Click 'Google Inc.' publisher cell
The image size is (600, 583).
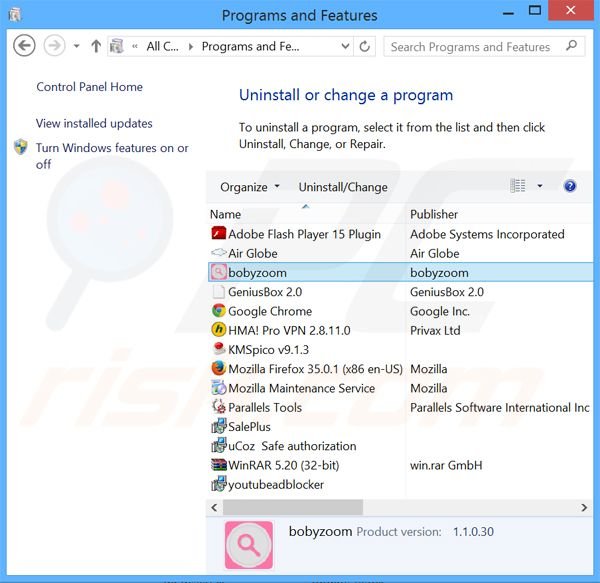coord(440,311)
